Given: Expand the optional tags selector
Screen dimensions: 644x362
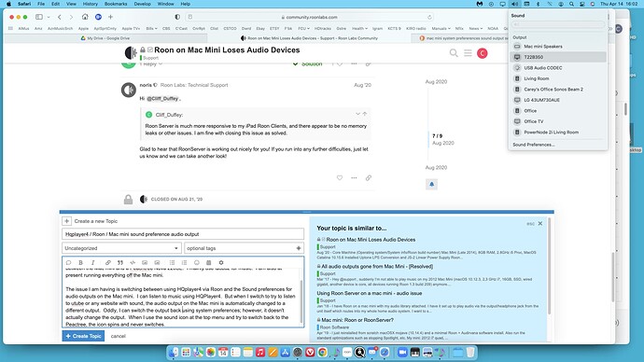Looking at the screenshot, I should point(244,248).
